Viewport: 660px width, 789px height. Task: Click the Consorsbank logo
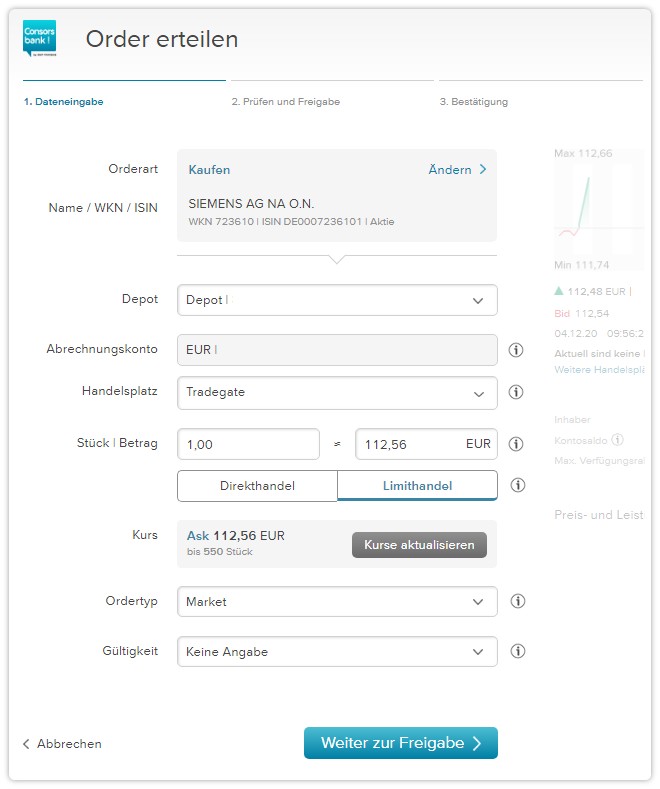(39, 38)
